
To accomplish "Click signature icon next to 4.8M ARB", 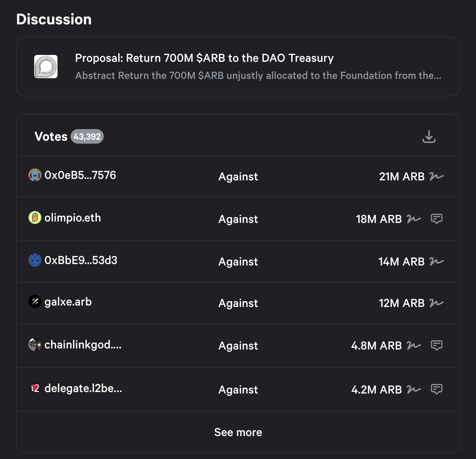I will click(414, 345).
